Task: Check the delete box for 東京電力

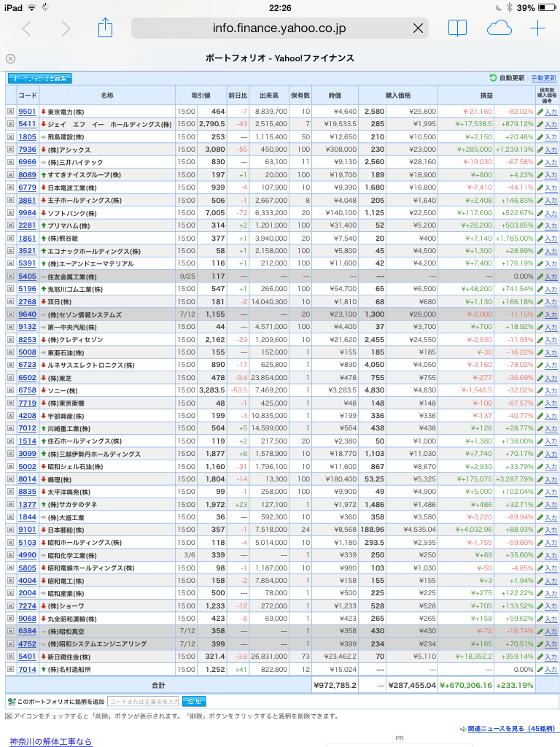Action: coord(10,112)
